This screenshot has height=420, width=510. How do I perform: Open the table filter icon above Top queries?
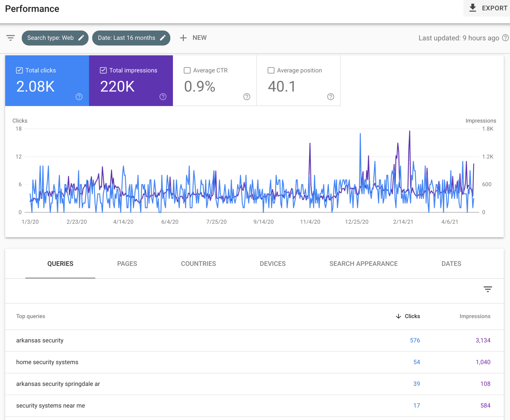[x=487, y=289]
